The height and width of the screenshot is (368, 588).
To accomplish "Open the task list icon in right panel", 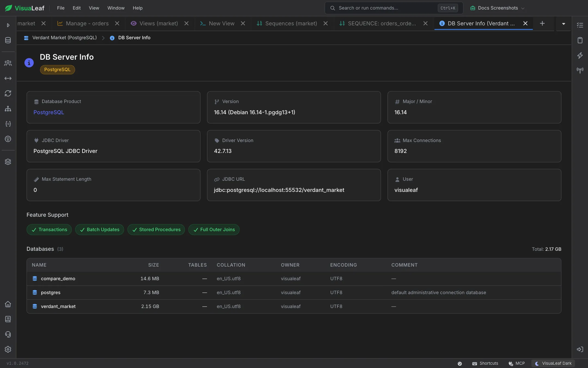I will pyautogui.click(x=580, y=25).
